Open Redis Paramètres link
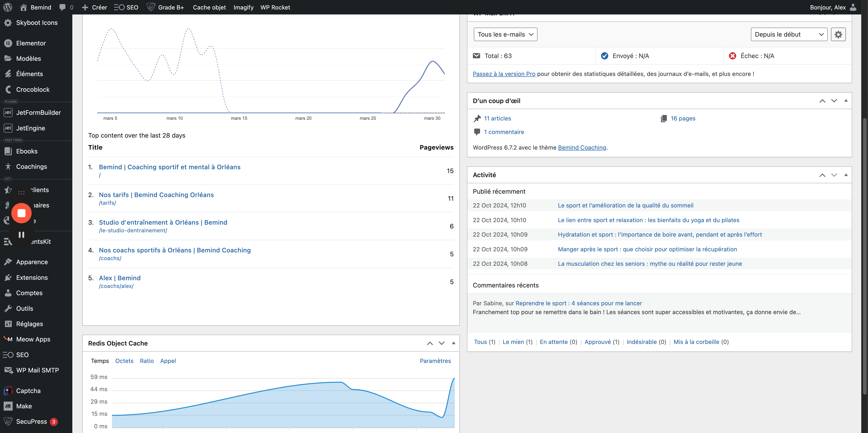Image resolution: width=868 pixels, height=433 pixels. tap(435, 361)
